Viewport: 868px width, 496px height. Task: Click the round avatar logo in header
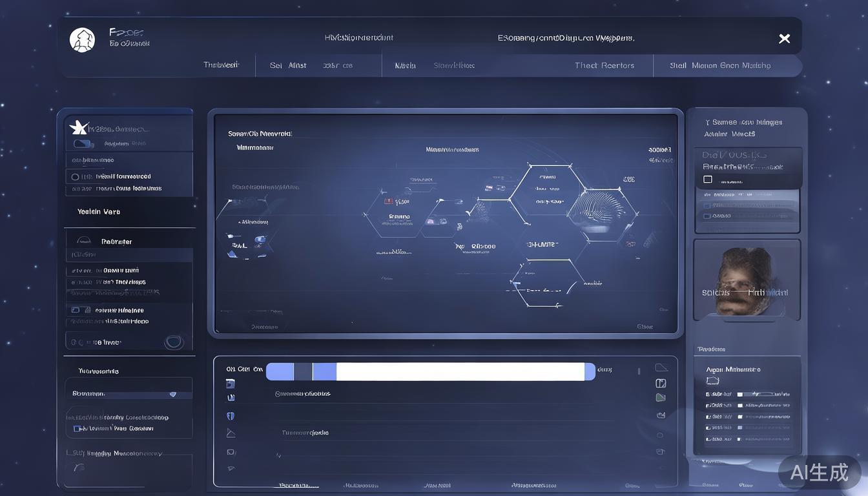point(82,40)
